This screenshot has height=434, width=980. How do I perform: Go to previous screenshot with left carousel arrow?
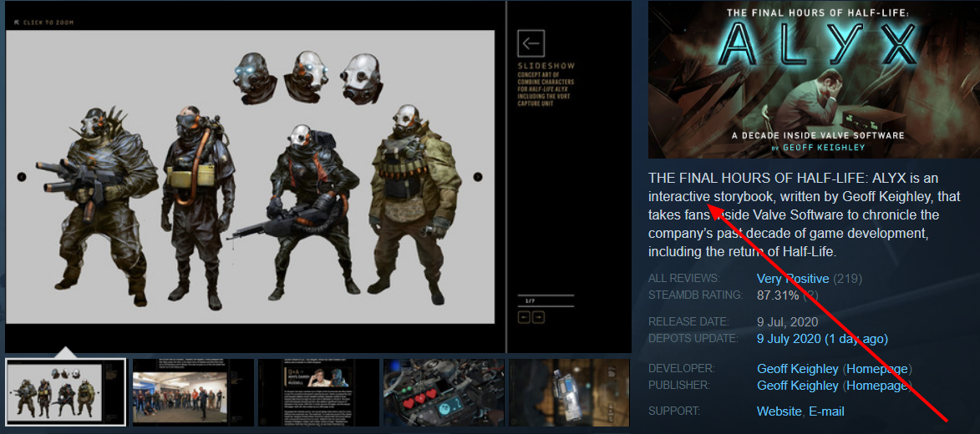point(22,177)
